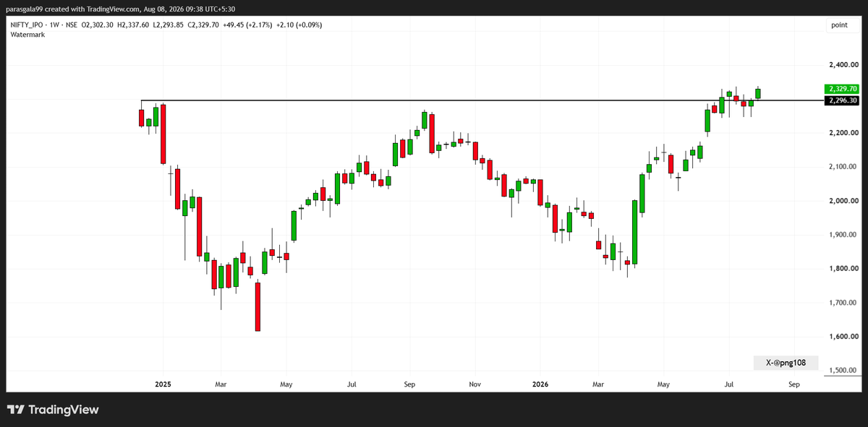Image resolution: width=868 pixels, height=427 pixels.
Task: Click the Watermark indicator label
Action: 27,35
